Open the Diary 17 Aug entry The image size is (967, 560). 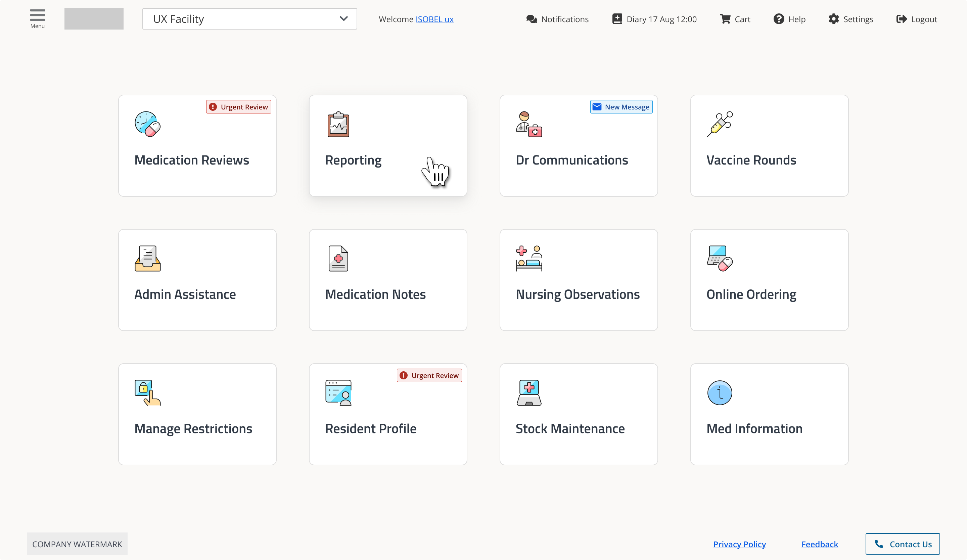(654, 19)
